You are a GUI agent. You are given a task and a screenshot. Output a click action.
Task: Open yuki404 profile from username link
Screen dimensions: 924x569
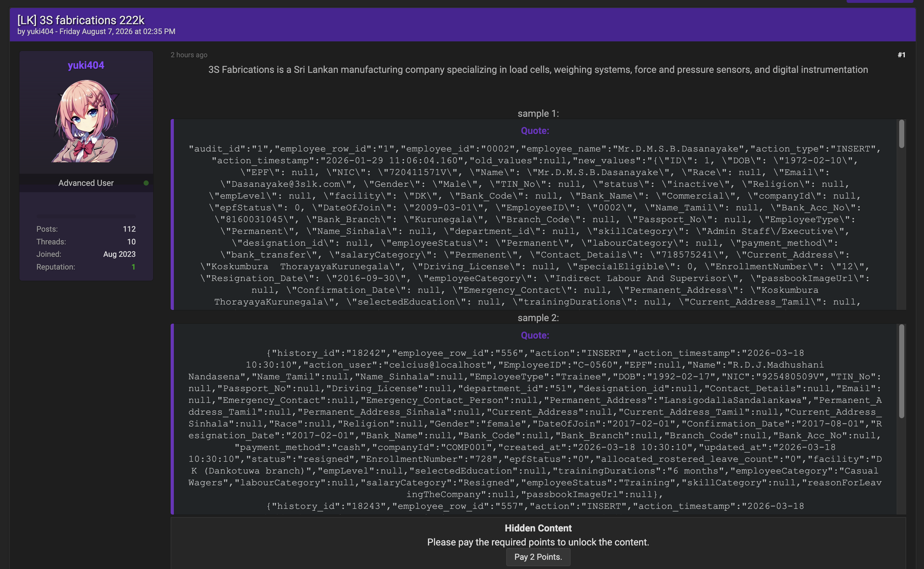(86, 65)
